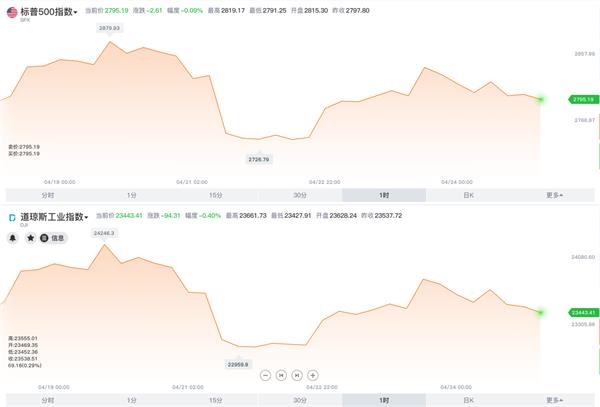Open 更多 menu under Dow Jones chart
The image size is (600, 407).
(x=554, y=400)
